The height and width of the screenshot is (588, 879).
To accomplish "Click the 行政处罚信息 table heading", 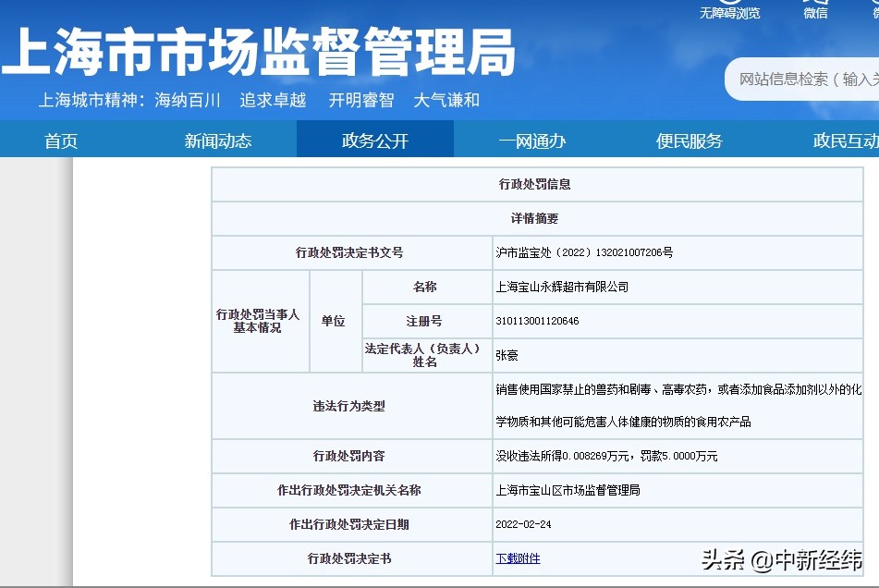I will point(535,184).
